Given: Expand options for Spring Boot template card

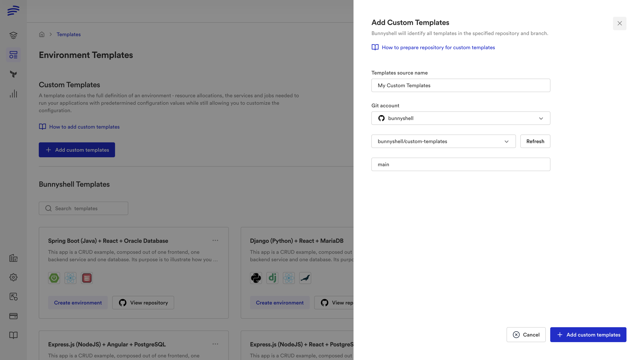Looking at the screenshot, I should pyautogui.click(x=215, y=240).
